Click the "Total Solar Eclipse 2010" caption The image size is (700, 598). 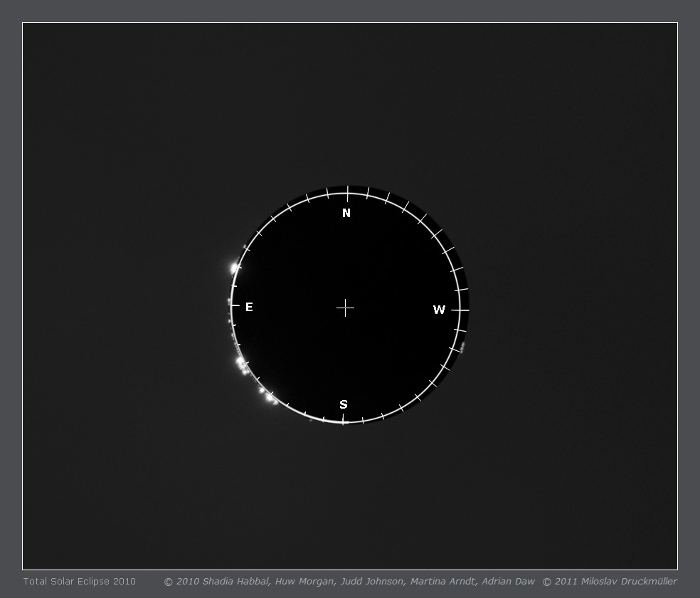tap(79, 582)
